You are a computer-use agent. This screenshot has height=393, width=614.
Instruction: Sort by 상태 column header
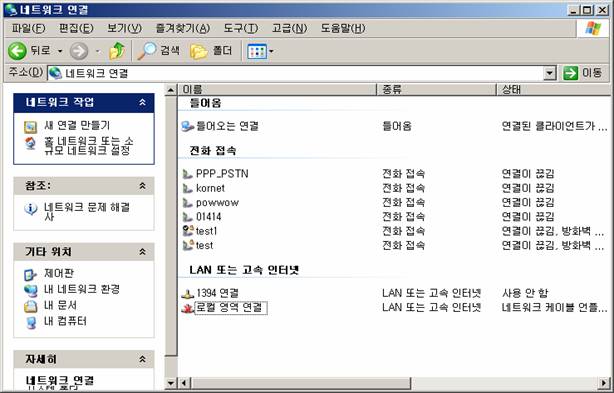pyautogui.click(x=553, y=90)
